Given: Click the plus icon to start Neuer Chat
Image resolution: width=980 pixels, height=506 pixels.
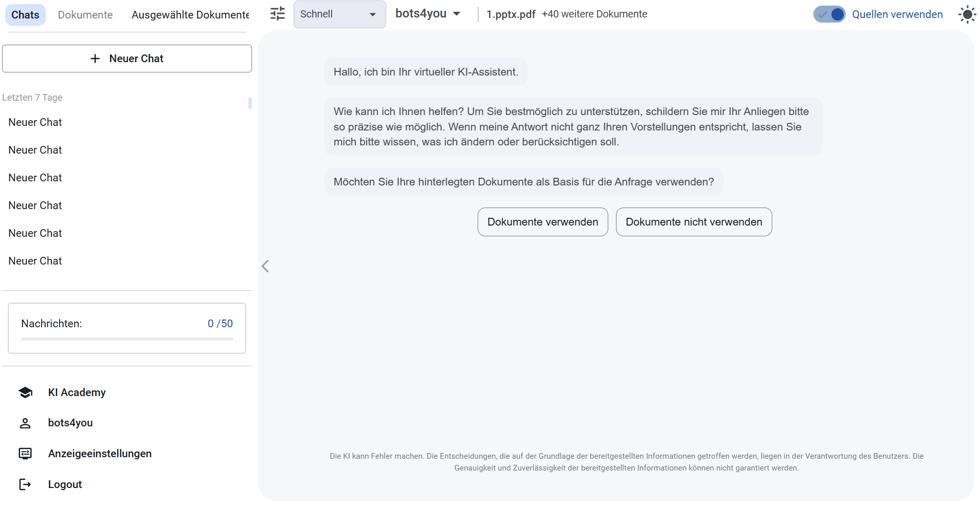Looking at the screenshot, I should (95, 59).
